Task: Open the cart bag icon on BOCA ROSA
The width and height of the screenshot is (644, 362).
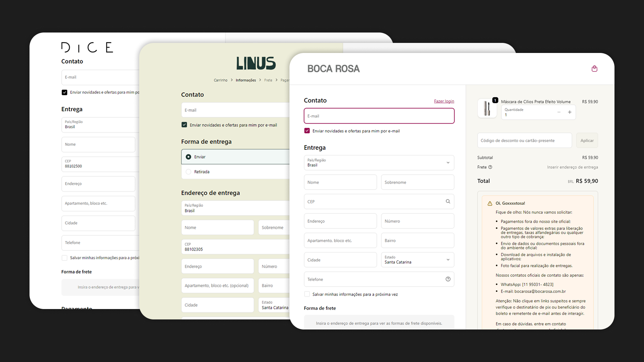Action: click(594, 68)
